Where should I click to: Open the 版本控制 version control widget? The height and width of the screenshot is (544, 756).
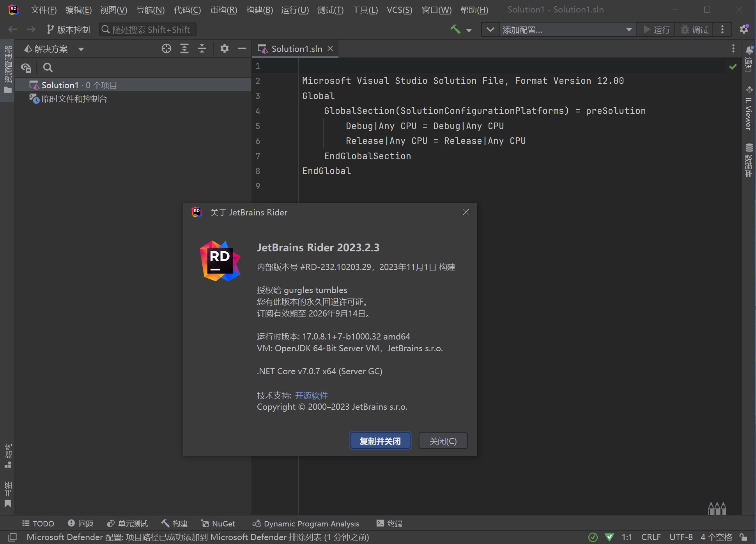pos(68,30)
